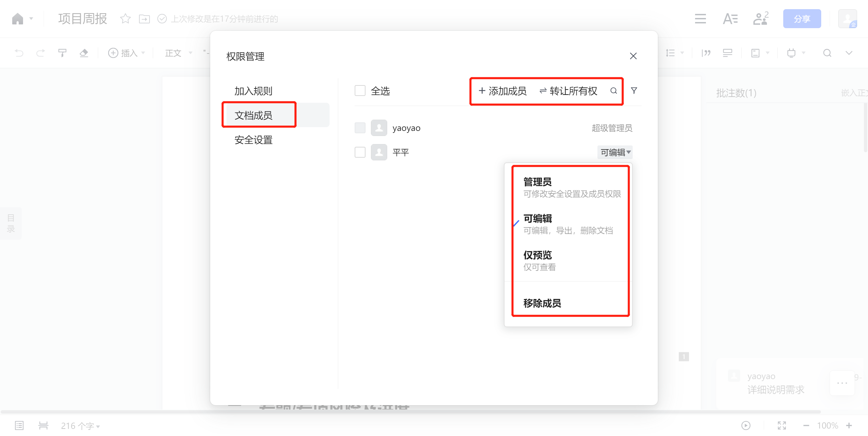Click the home icon in the header
This screenshot has width=868, height=436.
[18, 19]
